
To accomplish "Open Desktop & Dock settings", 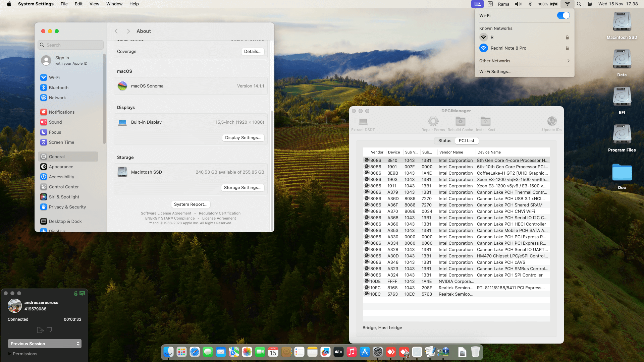I will coord(68,221).
